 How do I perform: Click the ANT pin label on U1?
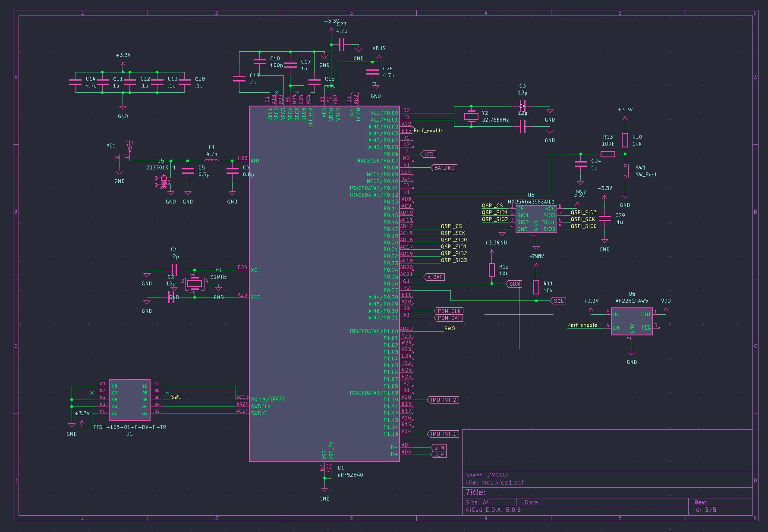pos(255,160)
